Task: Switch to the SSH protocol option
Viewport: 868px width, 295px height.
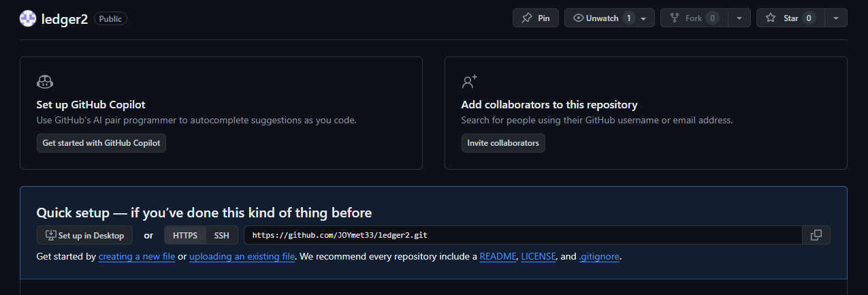Action: point(222,235)
